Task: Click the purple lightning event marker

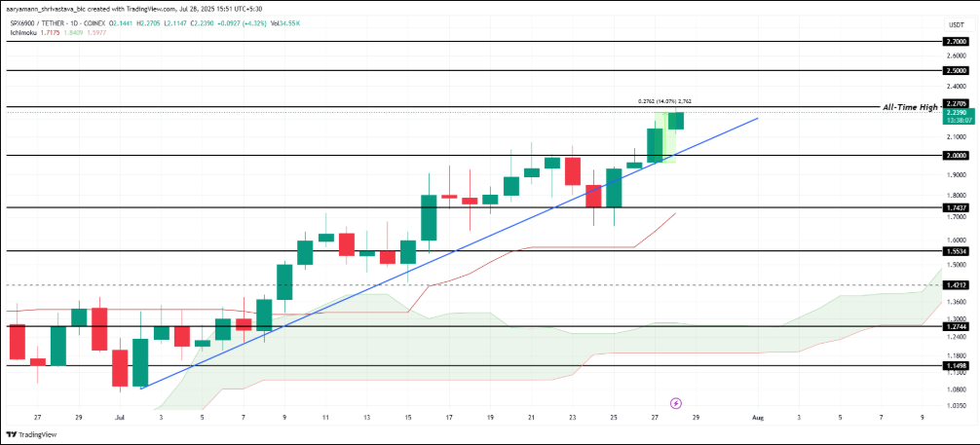Action: [674, 402]
